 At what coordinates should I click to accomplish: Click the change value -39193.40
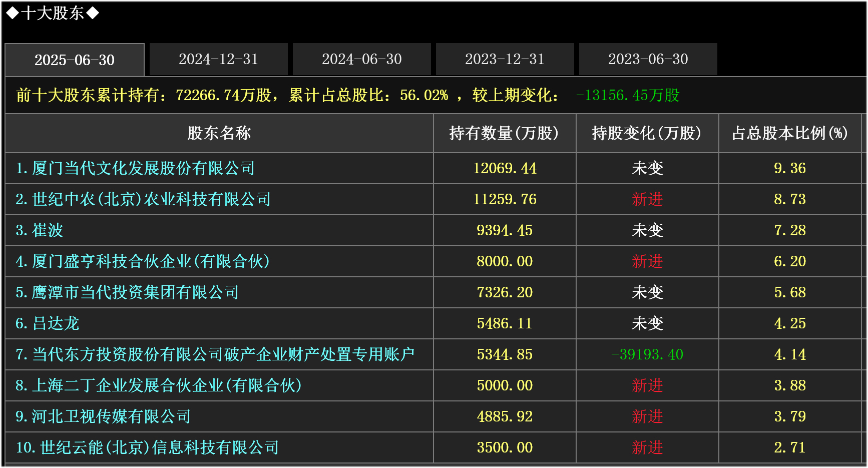coord(647,354)
